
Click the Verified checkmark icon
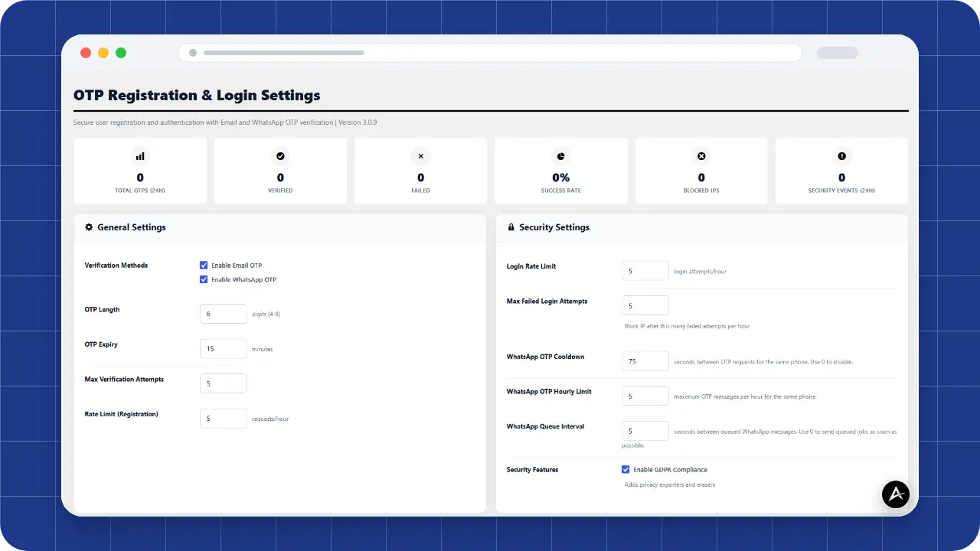click(280, 156)
